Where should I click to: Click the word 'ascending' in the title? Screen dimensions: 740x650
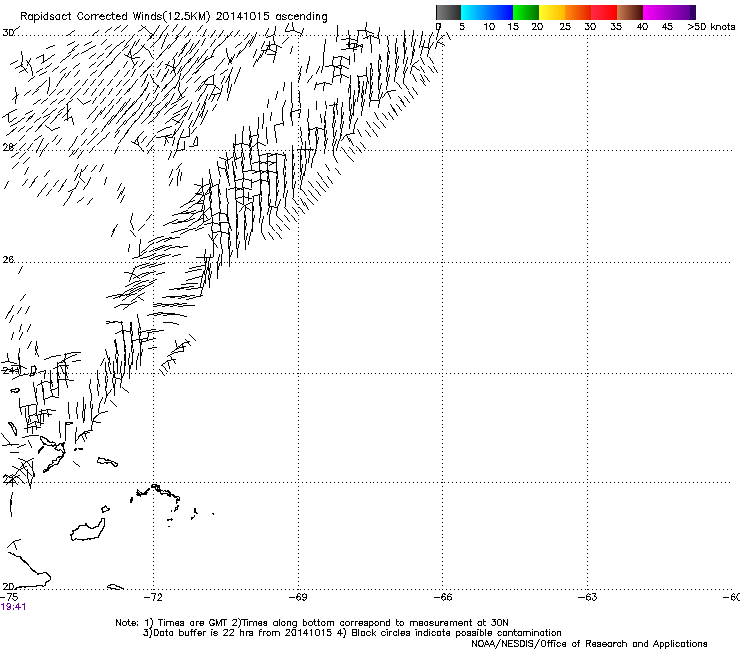(x=301, y=17)
